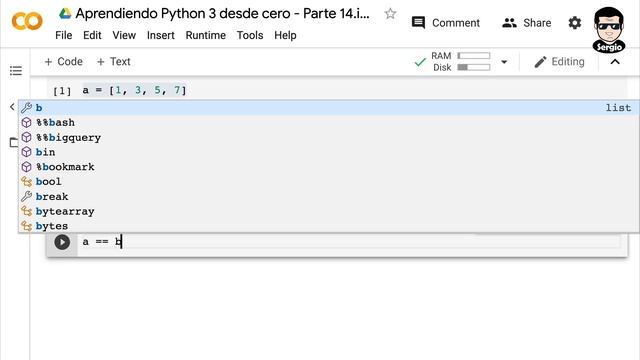Click the Sergio account avatar
The image size is (640, 360).
(609, 29)
